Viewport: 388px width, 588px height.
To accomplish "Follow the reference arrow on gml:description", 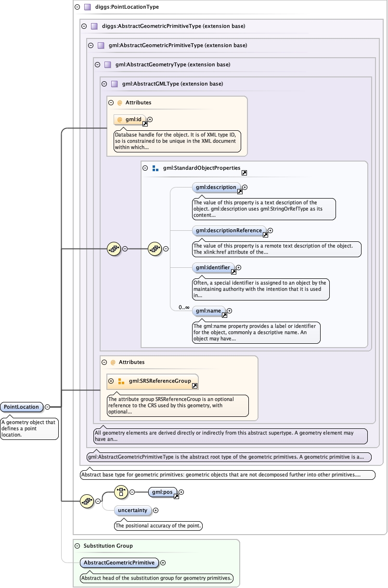I will click(x=240, y=191).
